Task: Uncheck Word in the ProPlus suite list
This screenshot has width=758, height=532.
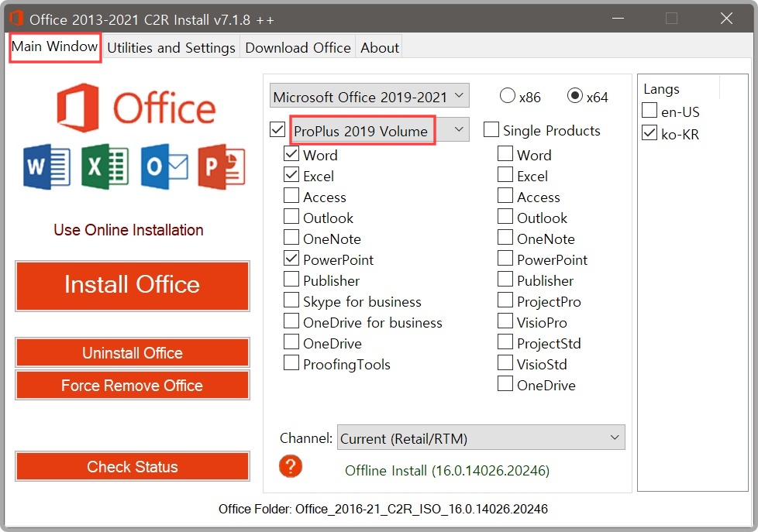Action: (x=291, y=154)
